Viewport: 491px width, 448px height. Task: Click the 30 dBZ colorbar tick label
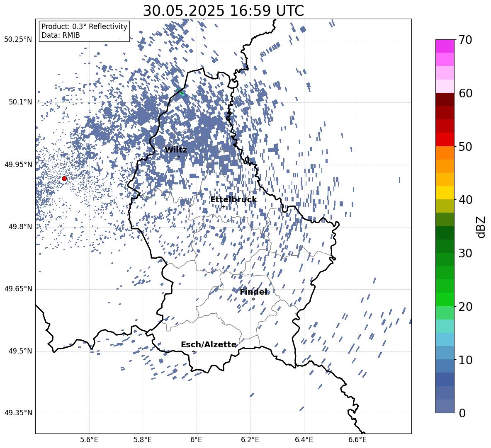click(x=465, y=253)
